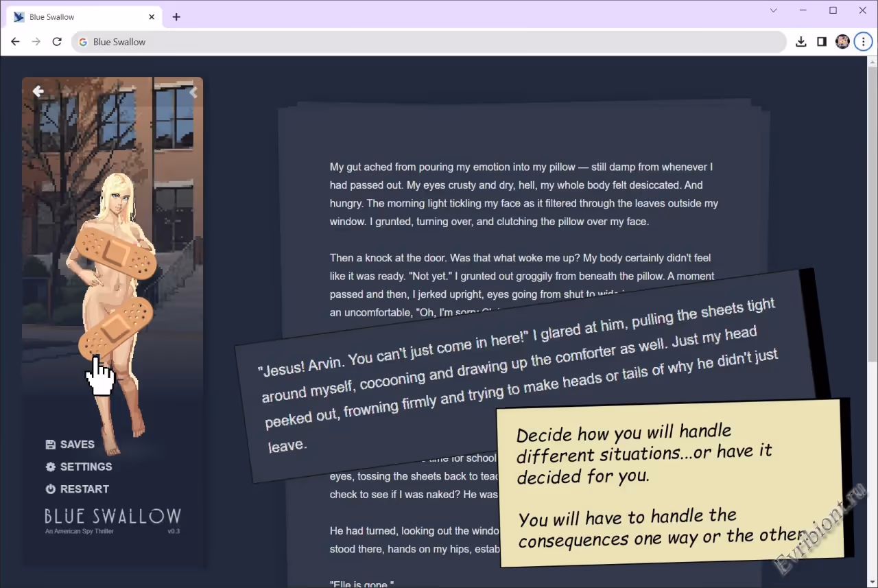Open a new tab with plus button

point(176,17)
